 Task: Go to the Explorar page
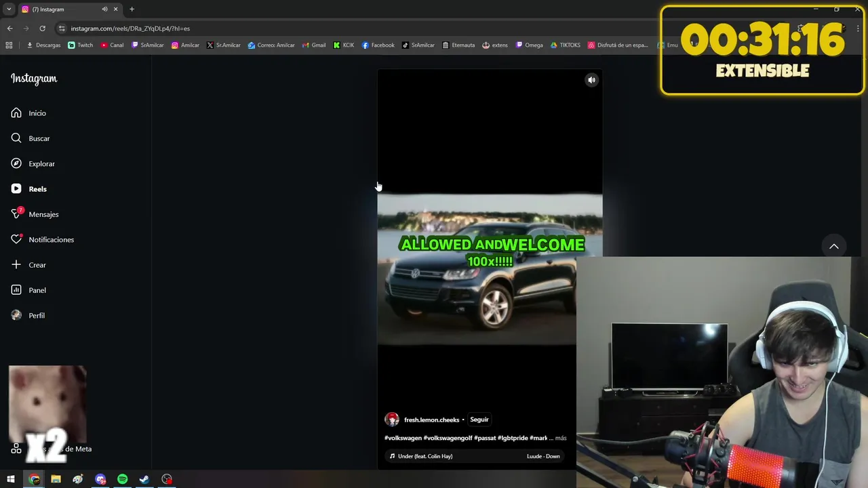[x=33, y=163]
